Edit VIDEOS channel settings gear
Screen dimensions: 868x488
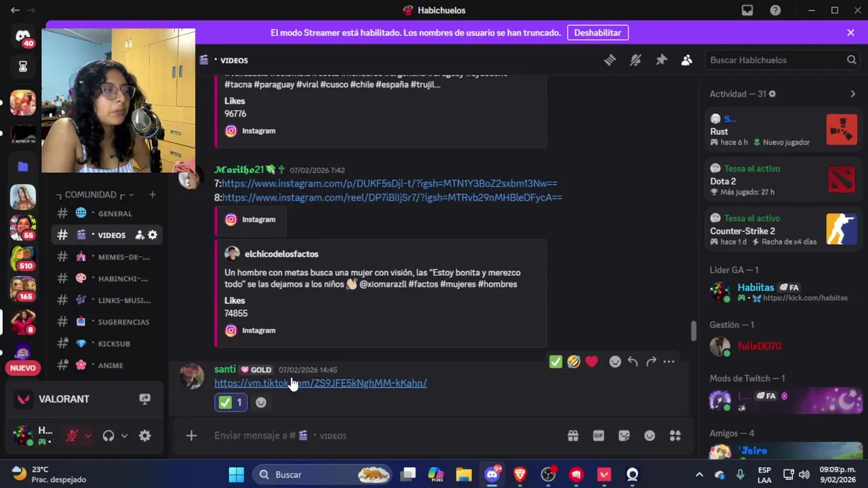(153, 235)
